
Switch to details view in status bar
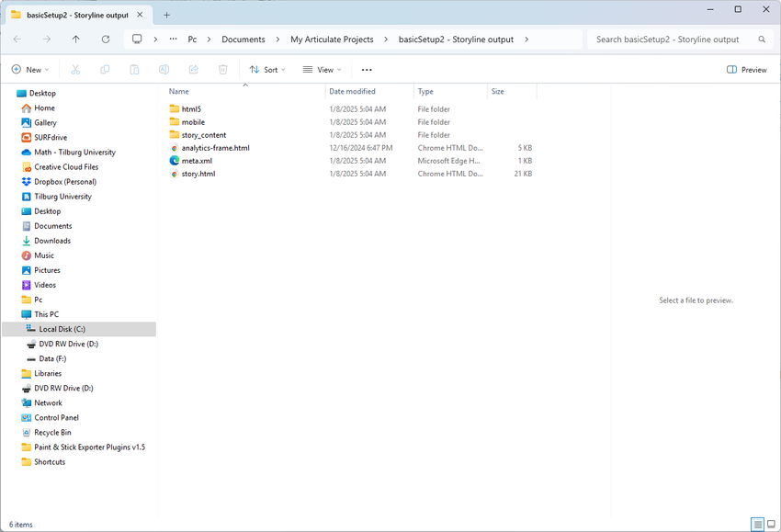click(x=758, y=525)
